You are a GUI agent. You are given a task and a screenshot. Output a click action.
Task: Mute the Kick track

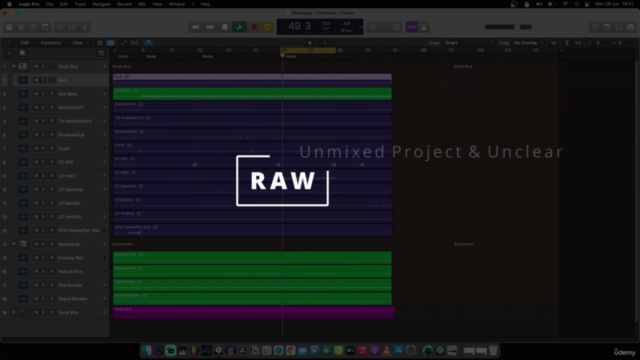[36, 80]
